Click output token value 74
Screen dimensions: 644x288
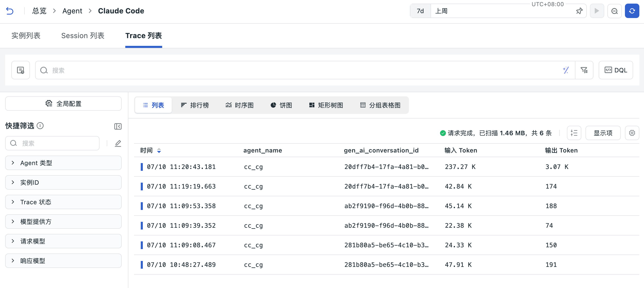(x=549, y=226)
